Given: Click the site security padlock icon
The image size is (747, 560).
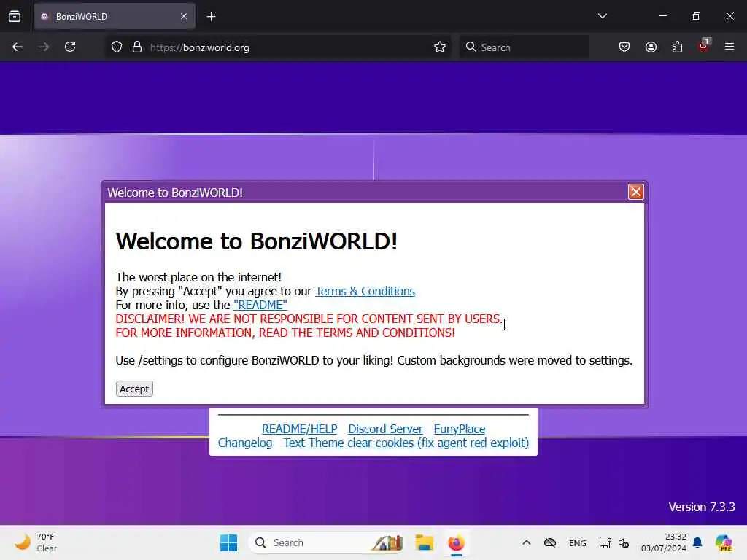Looking at the screenshot, I should click(x=137, y=47).
